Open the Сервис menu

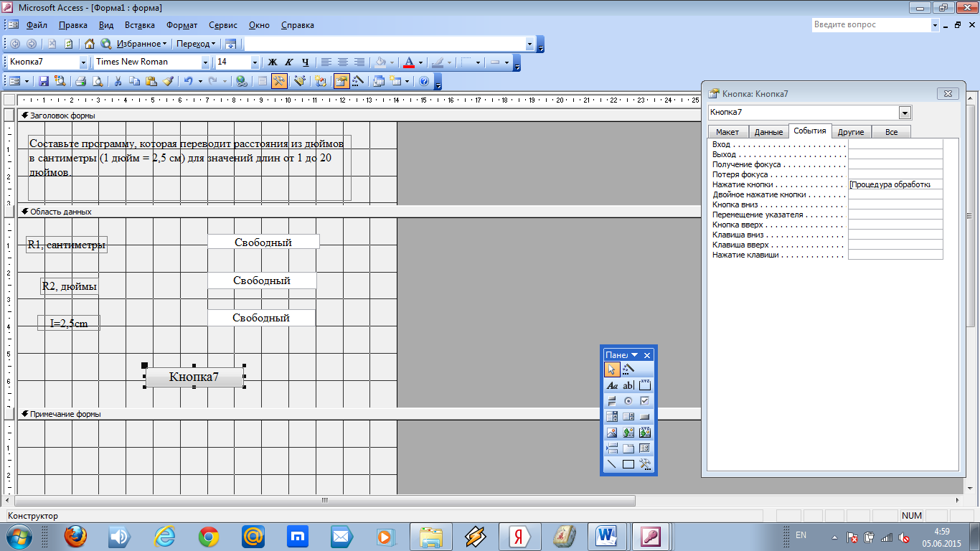223,25
